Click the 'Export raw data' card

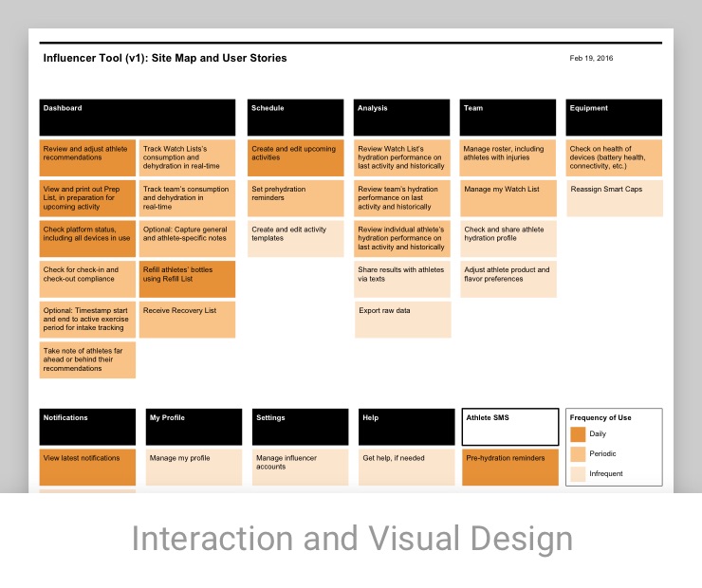click(402, 320)
